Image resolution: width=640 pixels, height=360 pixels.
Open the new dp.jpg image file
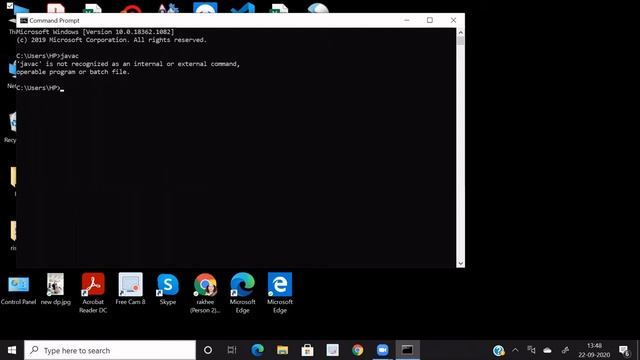click(56, 289)
